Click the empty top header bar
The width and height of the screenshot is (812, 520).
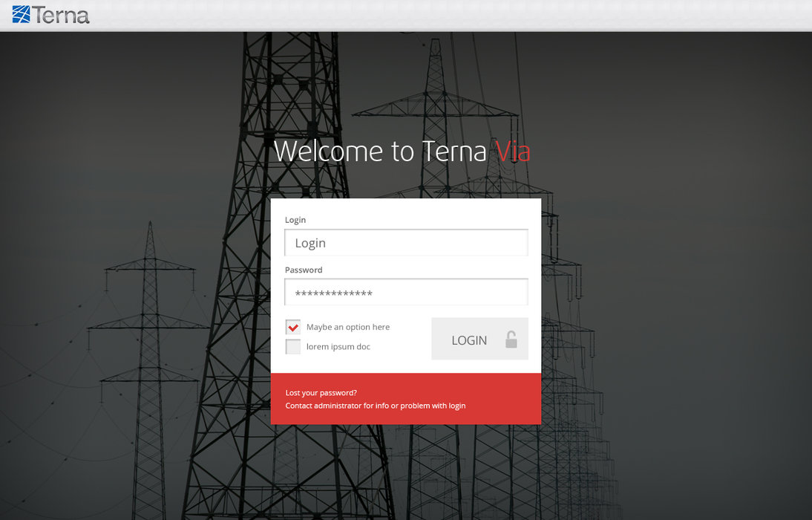click(x=445, y=15)
